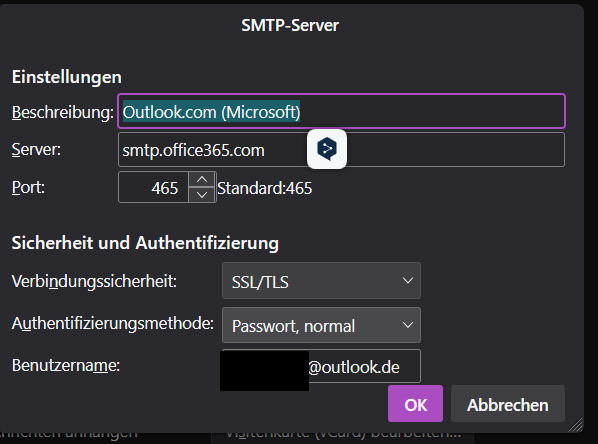Expand the Authentifizierungsmethode 'Passwort, normal' dropdown
Image resolution: width=598 pixels, height=444 pixels.
(321, 325)
